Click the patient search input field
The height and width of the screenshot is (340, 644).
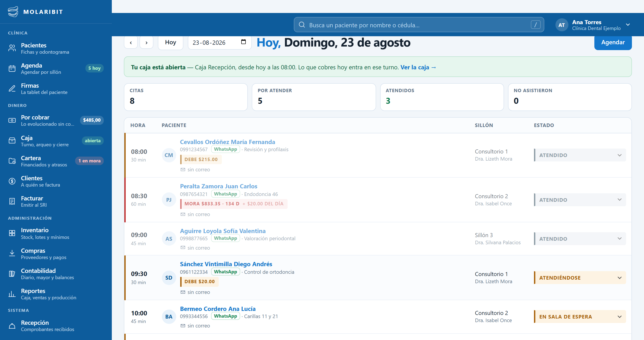coord(419,25)
